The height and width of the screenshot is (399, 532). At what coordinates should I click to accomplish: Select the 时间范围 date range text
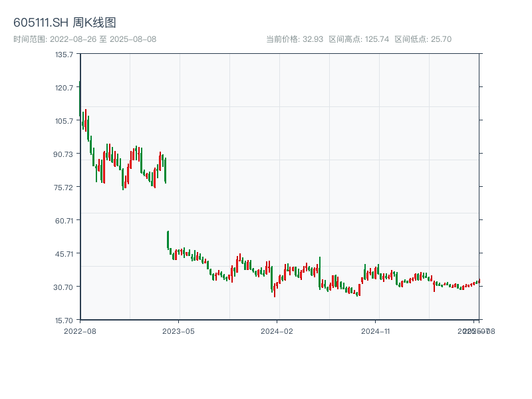pos(84,39)
